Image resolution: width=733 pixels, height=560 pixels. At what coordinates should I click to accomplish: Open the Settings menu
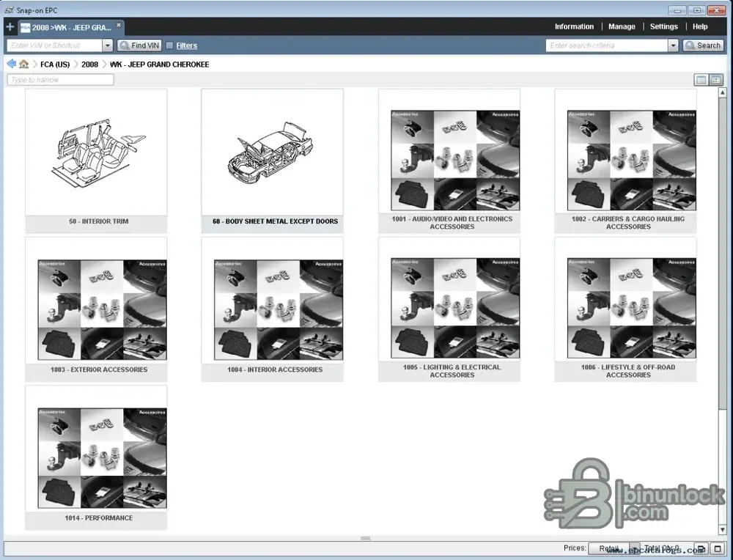click(664, 26)
